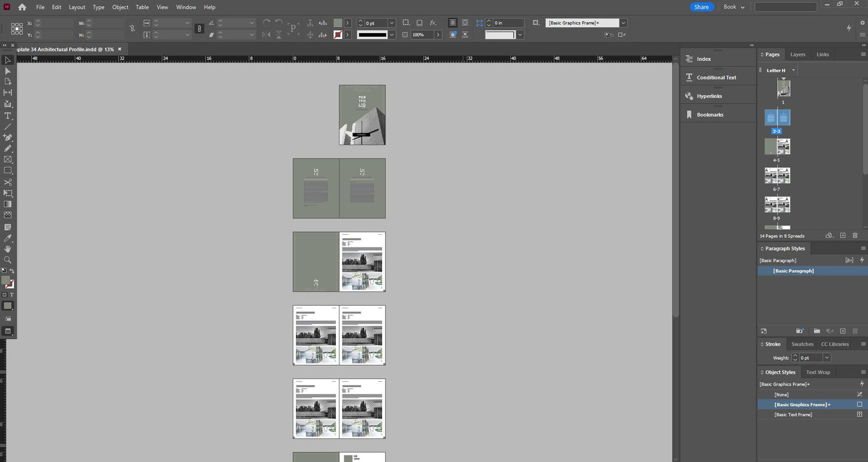
Task: Toggle constrain proportions chain link icon
Action: pyautogui.click(x=132, y=28)
